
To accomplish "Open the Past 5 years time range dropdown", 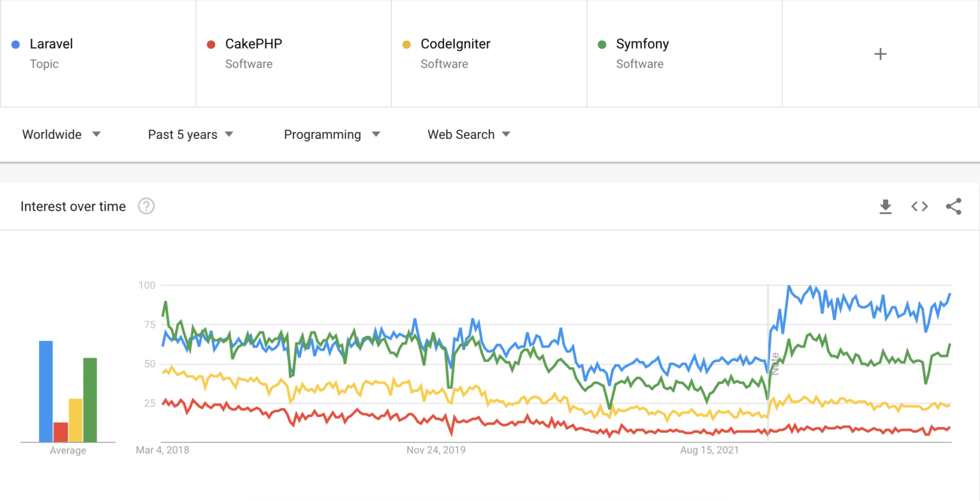I will 189,134.
